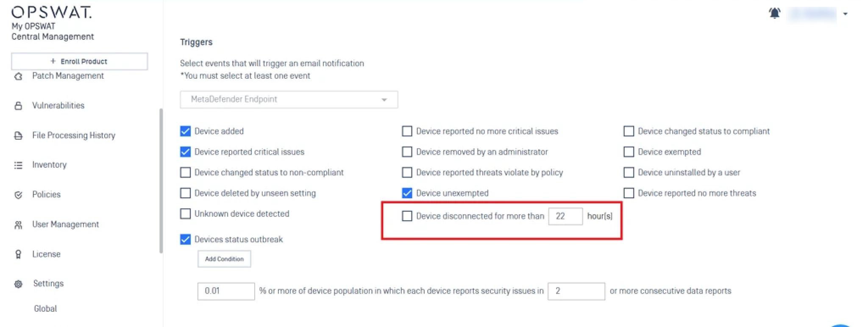
Task: Click the disconnected hours input field
Action: coord(565,216)
